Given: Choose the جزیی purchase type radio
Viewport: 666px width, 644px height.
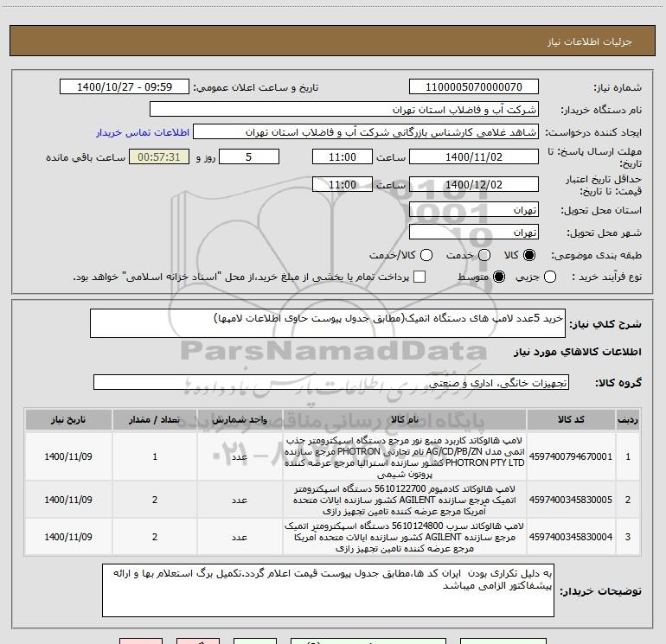Looking at the screenshot, I should tap(549, 277).
